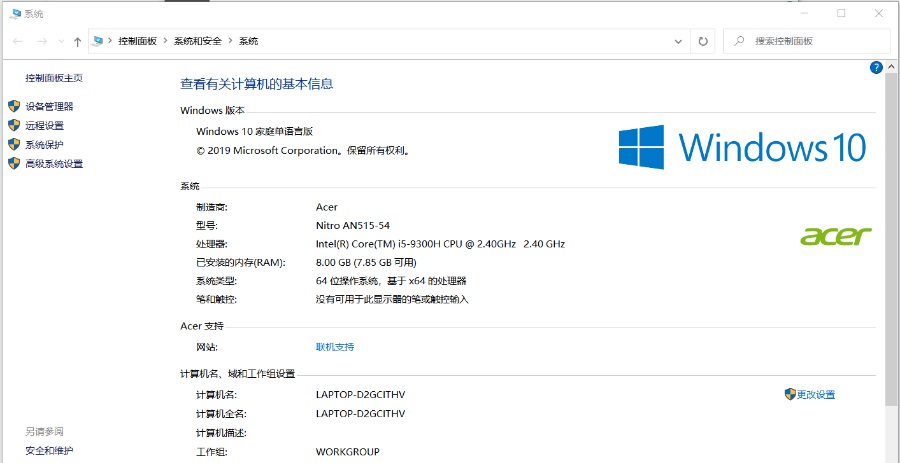Open 远程设置 in left sidebar
This screenshot has width=900, height=463.
tap(44, 125)
